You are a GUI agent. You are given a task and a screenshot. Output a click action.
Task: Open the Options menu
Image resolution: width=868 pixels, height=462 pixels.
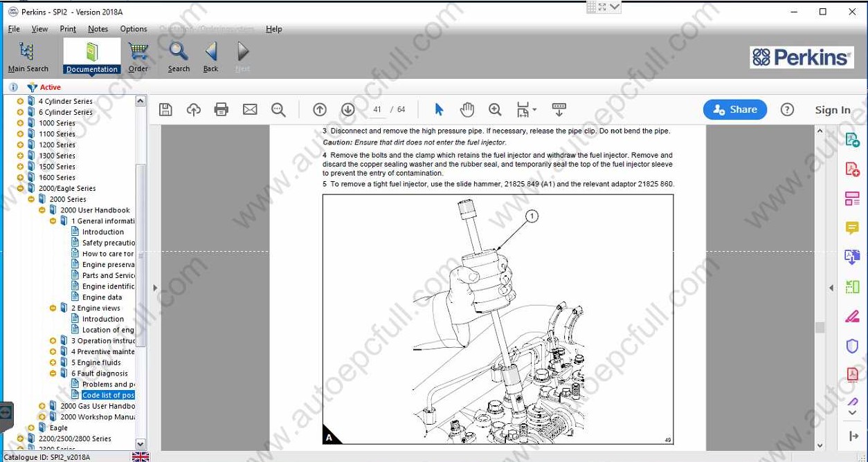134,29
